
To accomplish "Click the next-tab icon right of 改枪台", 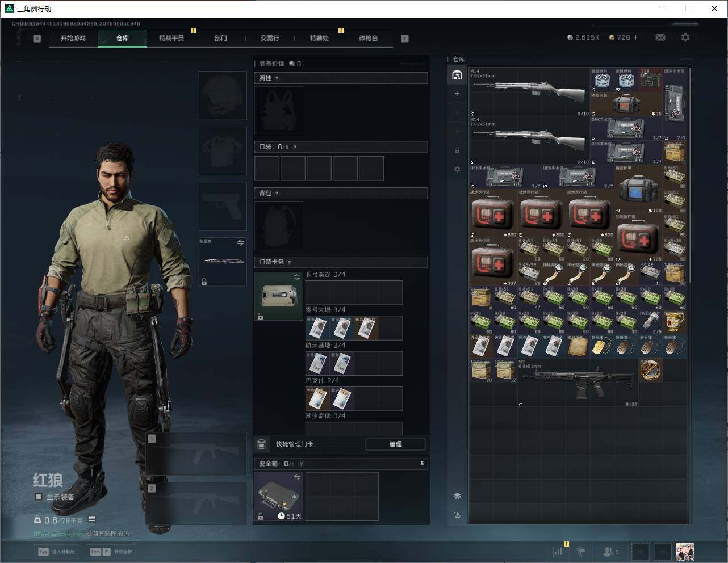I will tap(404, 39).
